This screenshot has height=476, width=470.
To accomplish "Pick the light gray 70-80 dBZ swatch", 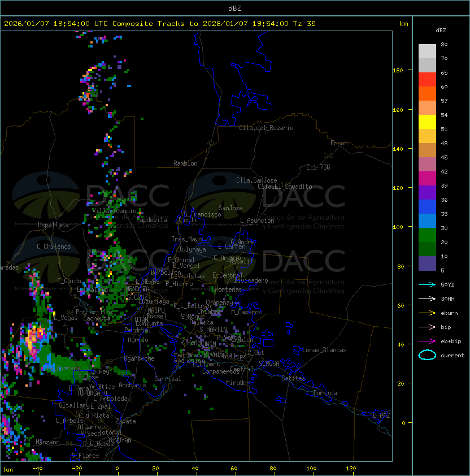I will (x=427, y=51).
